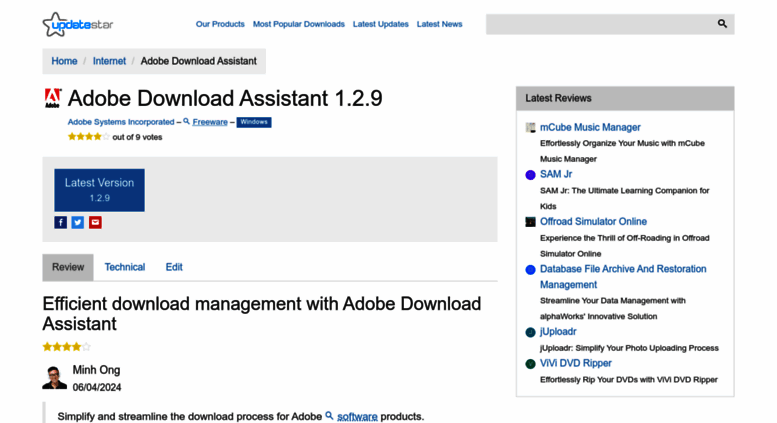Click Minh Ong author avatar

(55, 377)
